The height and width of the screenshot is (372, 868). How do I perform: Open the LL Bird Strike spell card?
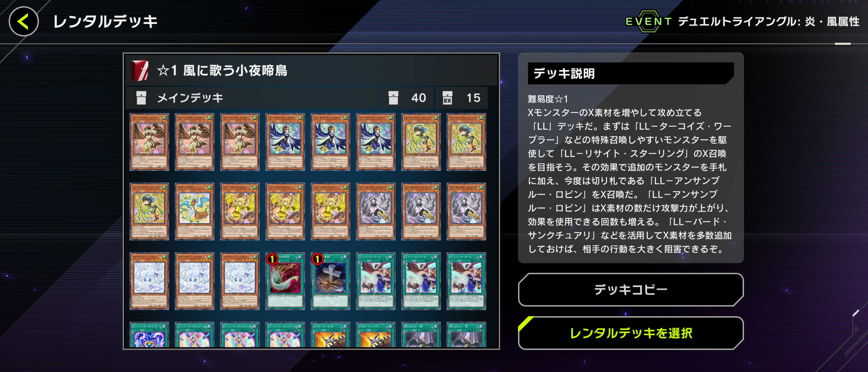click(x=149, y=335)
